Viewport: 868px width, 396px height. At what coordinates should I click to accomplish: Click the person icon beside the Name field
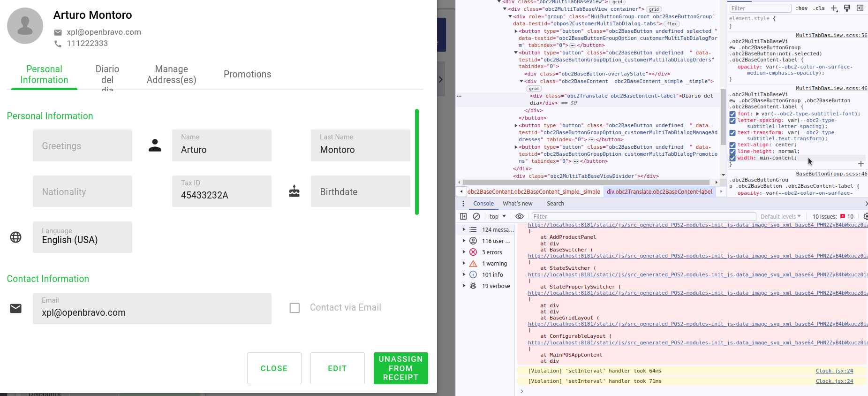[x=155, y=145]
